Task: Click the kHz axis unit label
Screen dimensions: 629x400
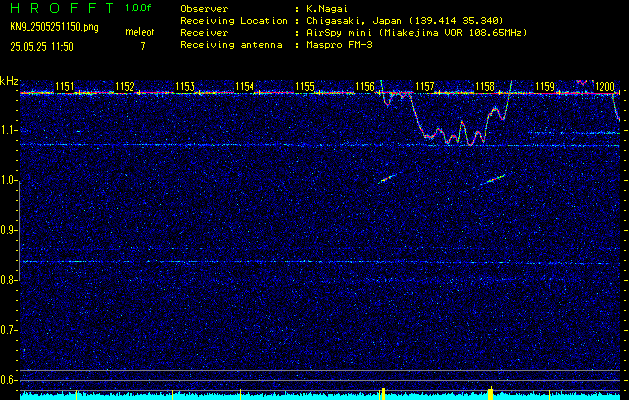Action: point(10,81)
